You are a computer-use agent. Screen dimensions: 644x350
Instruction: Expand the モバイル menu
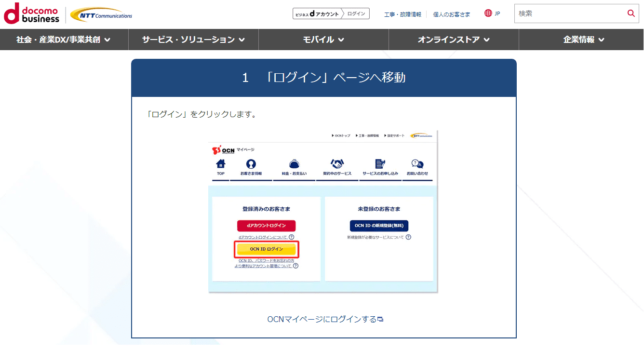pyautogui.click(x=323, y=40)
